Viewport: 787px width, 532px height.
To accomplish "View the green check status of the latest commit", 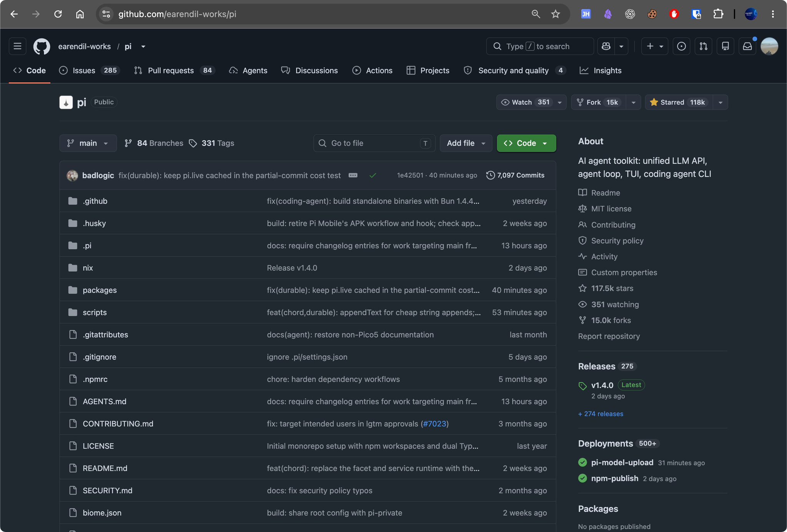I will (x=373, y=175).
